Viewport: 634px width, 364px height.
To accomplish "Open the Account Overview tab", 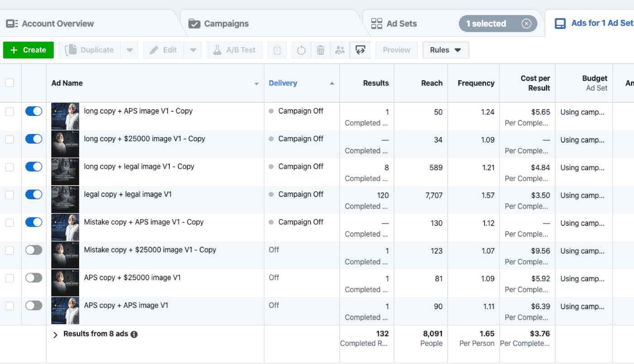I will 50,24.
